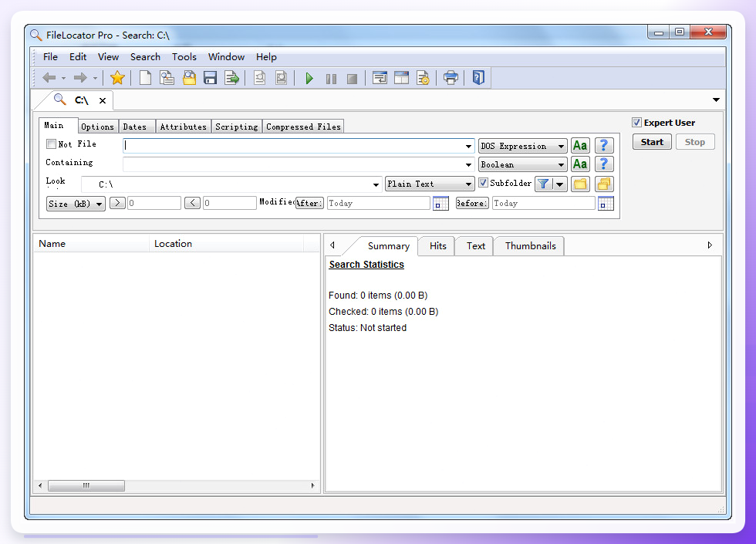Click the file name help question mark
Viewport: 756px width, 544px height.
(603, 145)
